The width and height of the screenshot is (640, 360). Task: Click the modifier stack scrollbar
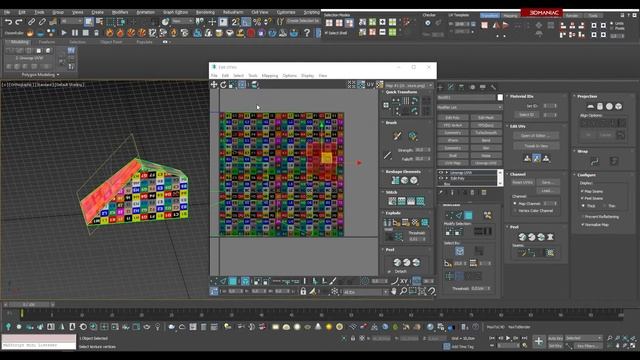click(x=500, y=178)
